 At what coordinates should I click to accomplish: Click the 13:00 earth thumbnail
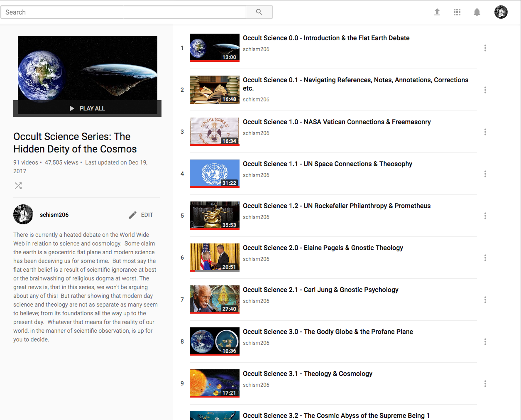click(215, 48)
